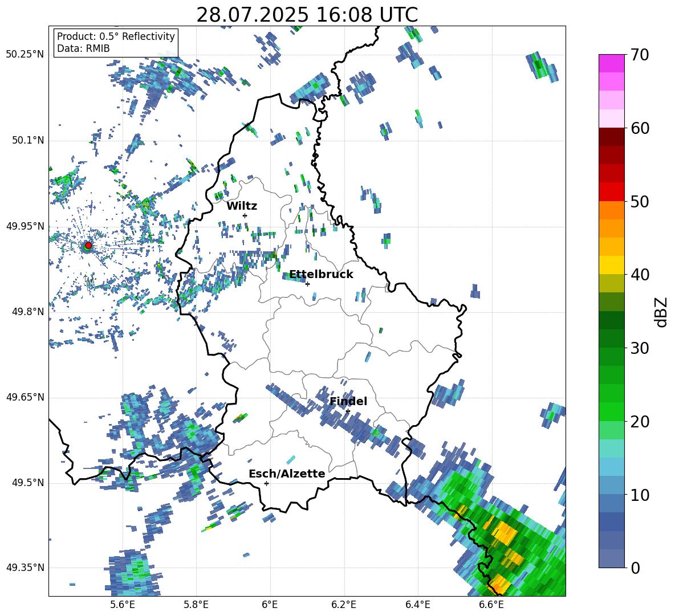
Task: Click the Ettelbruck city label
Action: pos(321,275)
